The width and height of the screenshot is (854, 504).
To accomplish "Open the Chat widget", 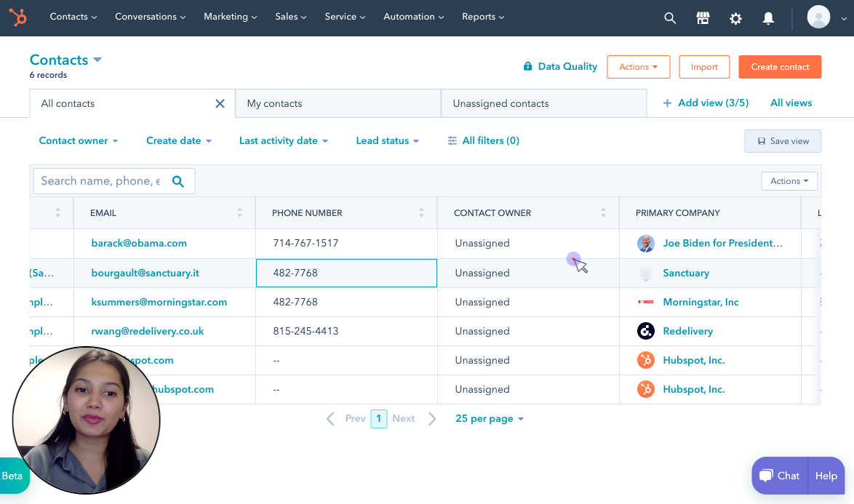I will tap(779, 476).
